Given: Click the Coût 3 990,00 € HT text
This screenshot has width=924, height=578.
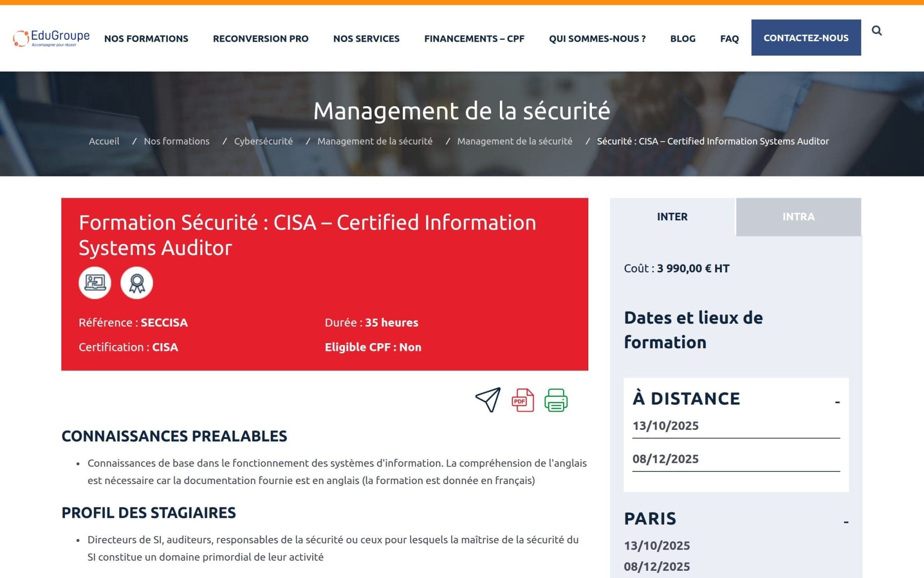Looking at the screenshot, I should point(676,268).
